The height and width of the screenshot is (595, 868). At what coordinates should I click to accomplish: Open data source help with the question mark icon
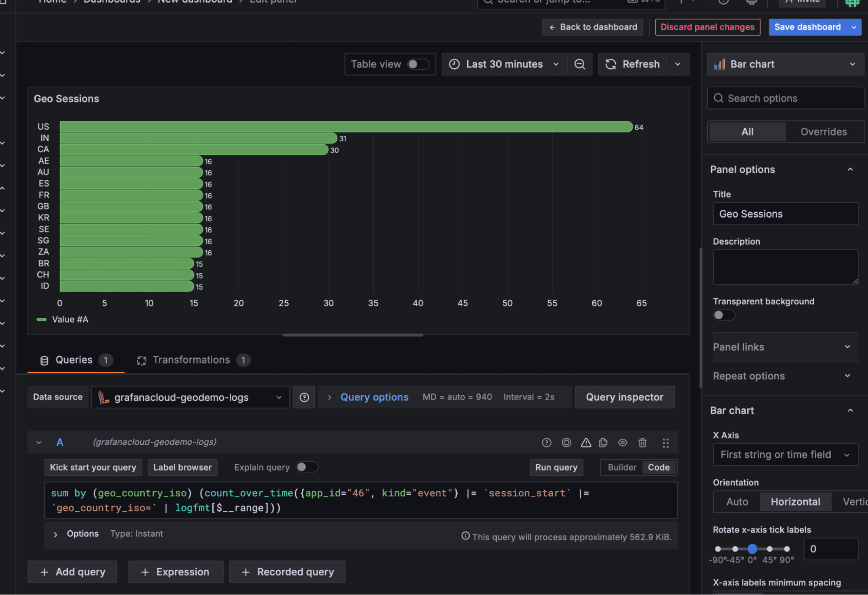tap(304, 397)
